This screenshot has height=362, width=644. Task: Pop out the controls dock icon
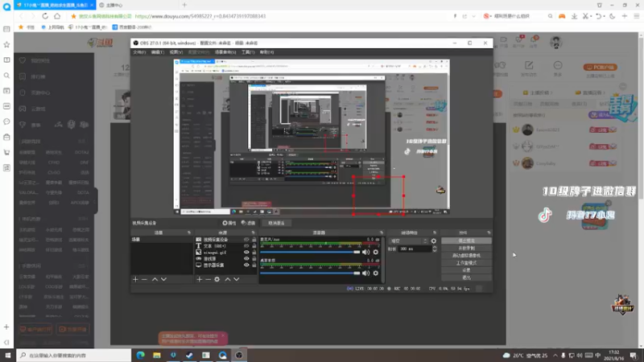tap(489, 232)
